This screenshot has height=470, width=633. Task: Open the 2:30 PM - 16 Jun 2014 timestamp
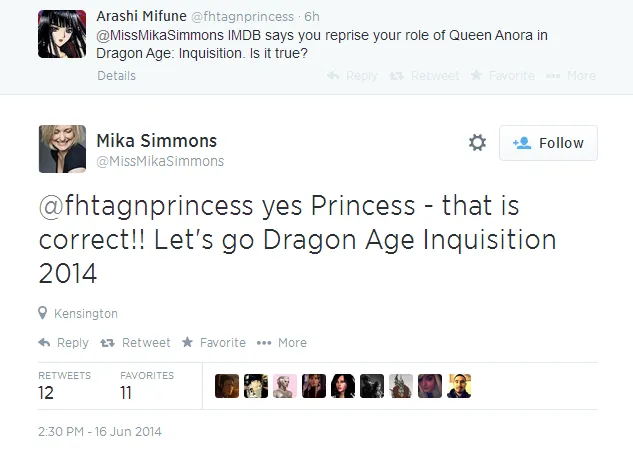pos(99,432)
